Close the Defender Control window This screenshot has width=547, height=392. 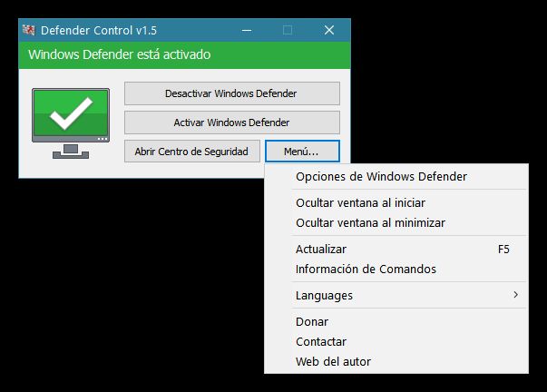click(329, 30)
